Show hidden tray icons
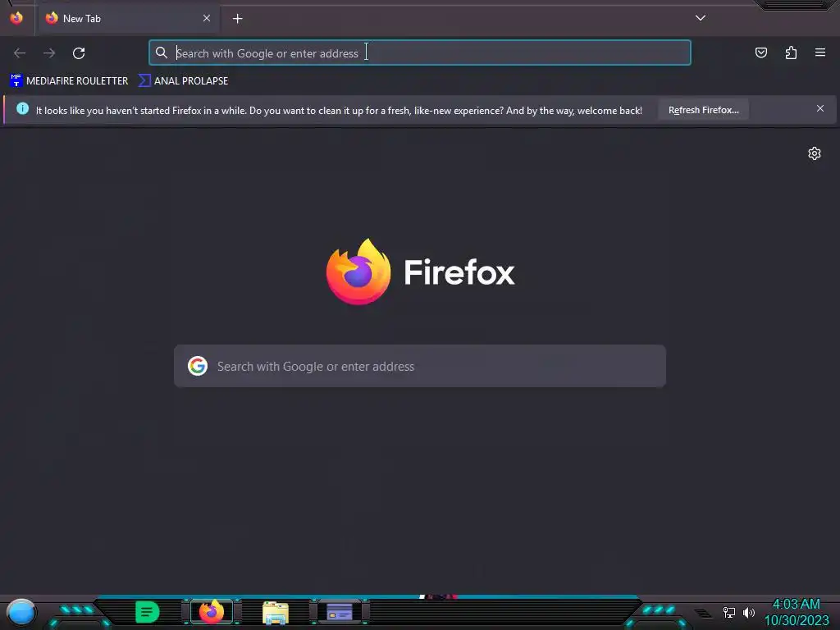The width and height of the screenshot is (840, 630). point(703,613)
